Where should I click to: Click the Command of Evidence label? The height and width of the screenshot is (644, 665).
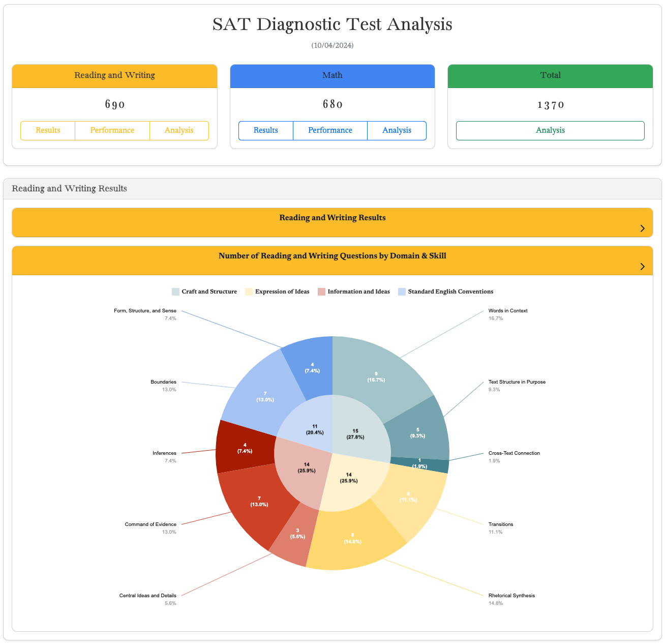point(150,524)
